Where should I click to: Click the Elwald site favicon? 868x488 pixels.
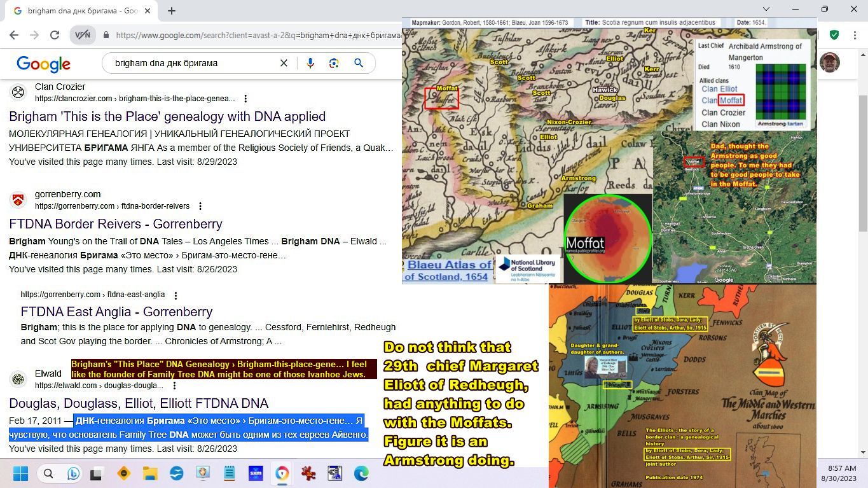(x=18, y=379)
